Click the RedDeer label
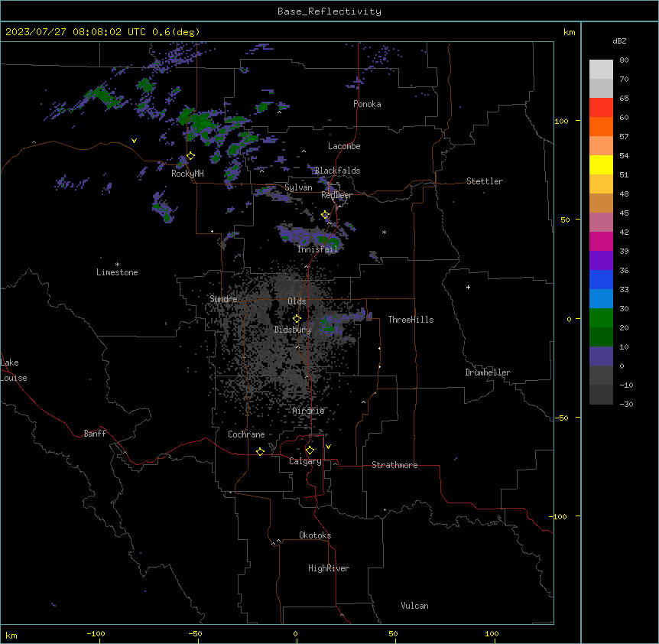Viewport: 659px width, 644px height. 336,195
